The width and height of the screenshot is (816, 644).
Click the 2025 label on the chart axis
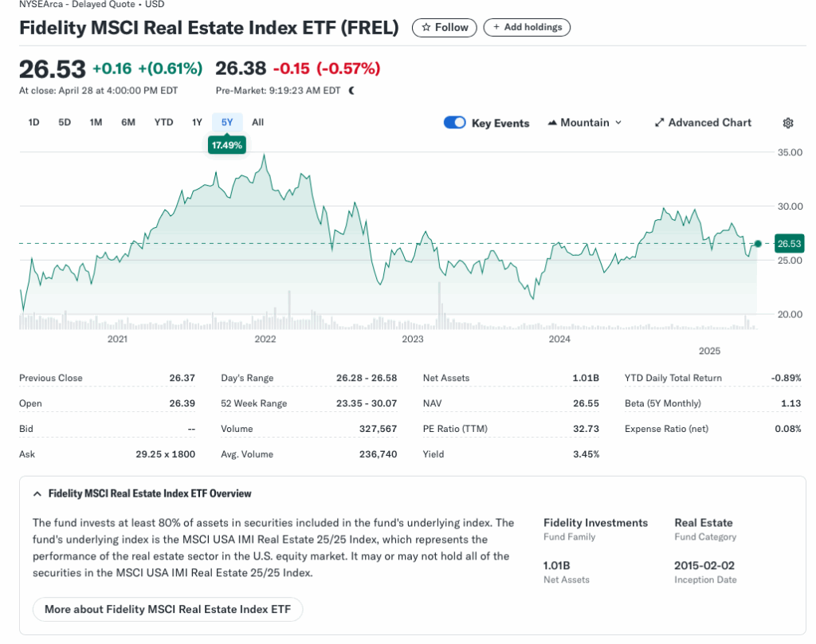pyautogui.click(x=709, y=351)
